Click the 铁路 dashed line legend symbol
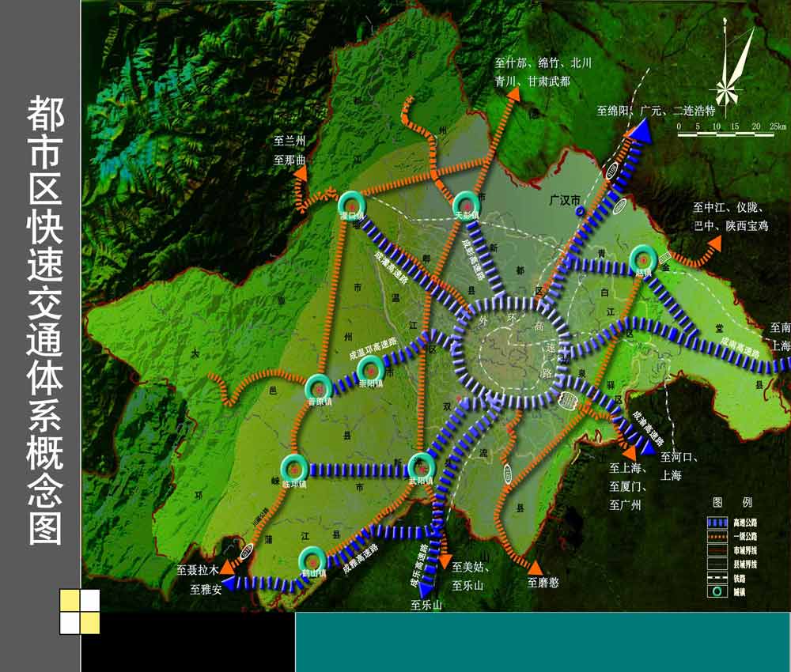Screen dimensions: 791x672 point(717,578)
